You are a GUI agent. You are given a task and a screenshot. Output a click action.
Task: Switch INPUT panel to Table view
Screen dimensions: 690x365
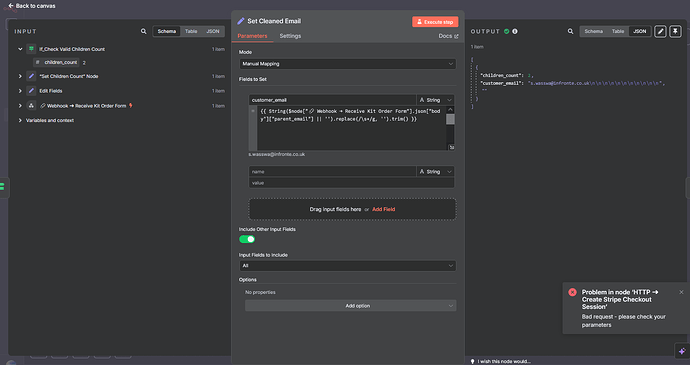pos(191,31)
